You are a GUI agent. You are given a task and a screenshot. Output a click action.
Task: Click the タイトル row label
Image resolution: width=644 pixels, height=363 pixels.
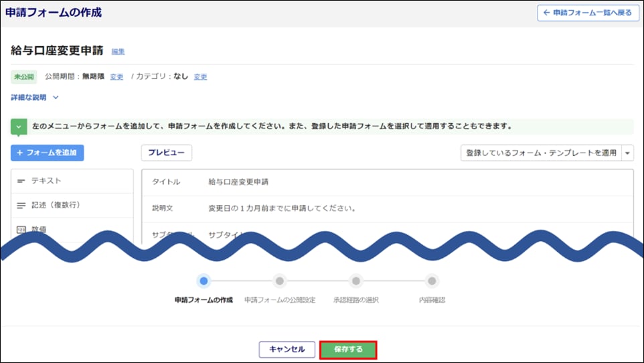coord(166,181)
